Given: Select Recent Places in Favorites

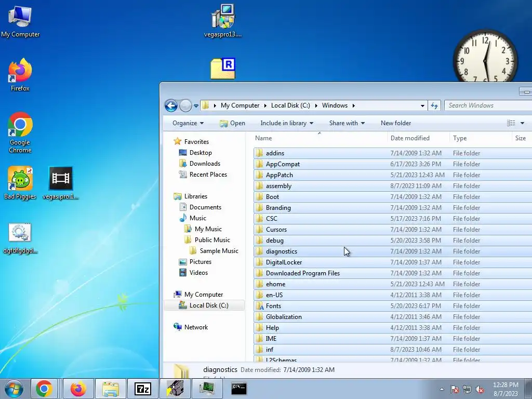Looking at the screenshot, I should pyautogui.click(x=208, y=175).
